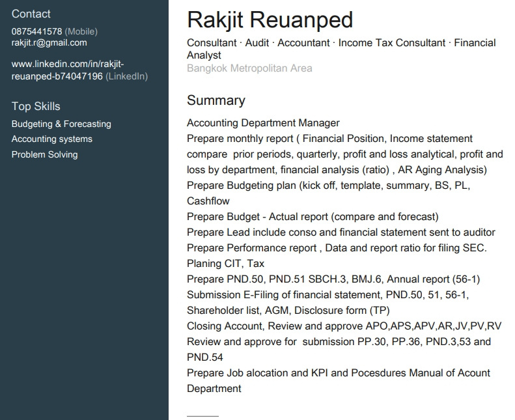Click the Prepare PND.50, PND.51 line

[333, 279]
